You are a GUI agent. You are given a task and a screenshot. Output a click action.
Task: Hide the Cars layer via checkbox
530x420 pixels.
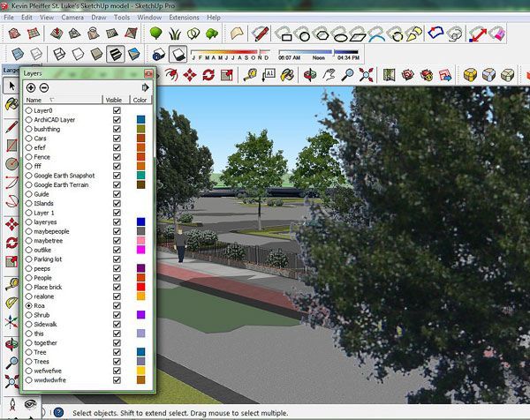(117, 139)
